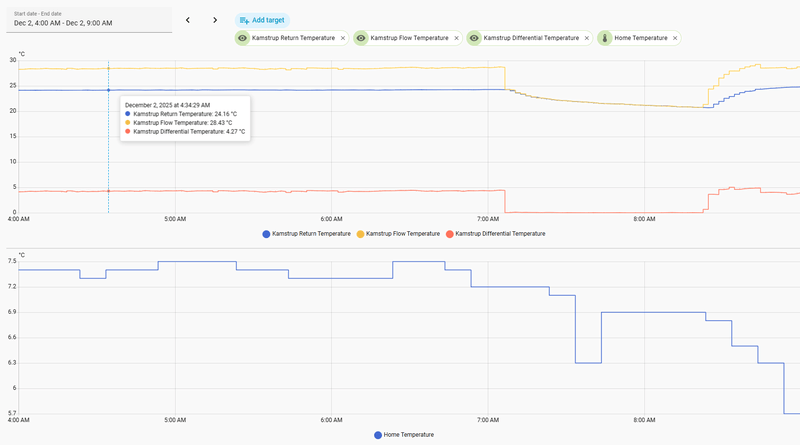Toggle Kamstrup Differential Temperature legend below chart
800x445 pixels.
coord(495,233)
